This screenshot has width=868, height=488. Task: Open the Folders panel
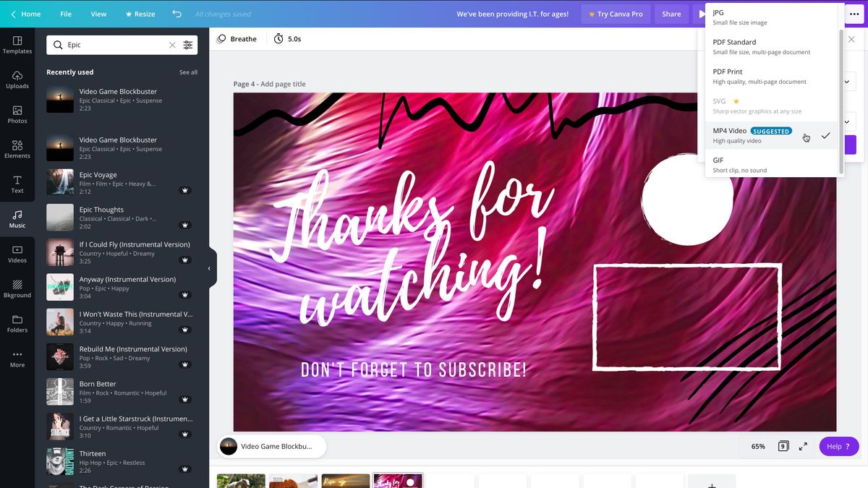point(16,323)
